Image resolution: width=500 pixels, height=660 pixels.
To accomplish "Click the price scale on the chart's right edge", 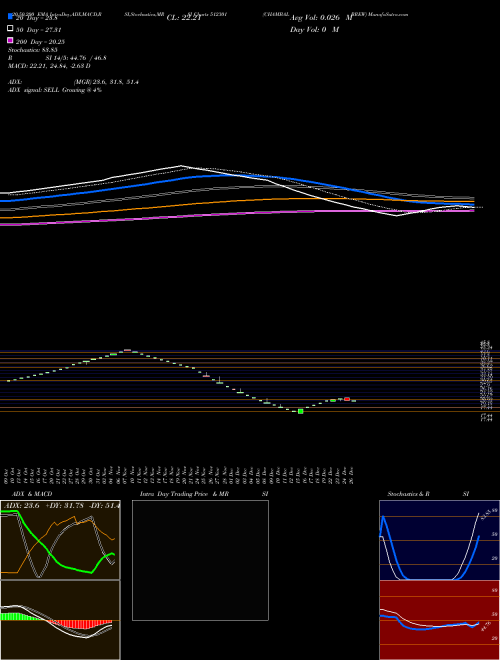I will tap(486, 381).
